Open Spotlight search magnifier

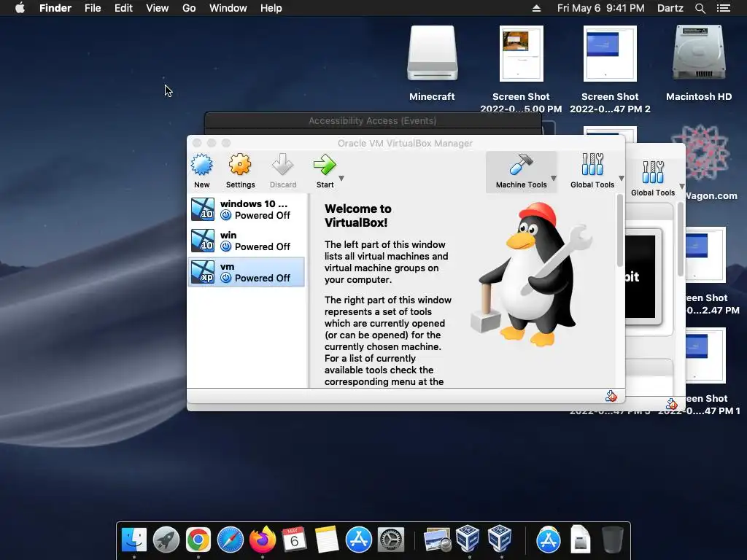(x=700, y=8)
